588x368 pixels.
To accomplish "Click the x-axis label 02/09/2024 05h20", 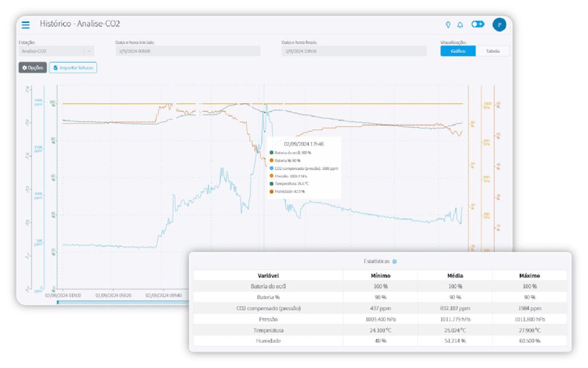I will tap(113, 295).
